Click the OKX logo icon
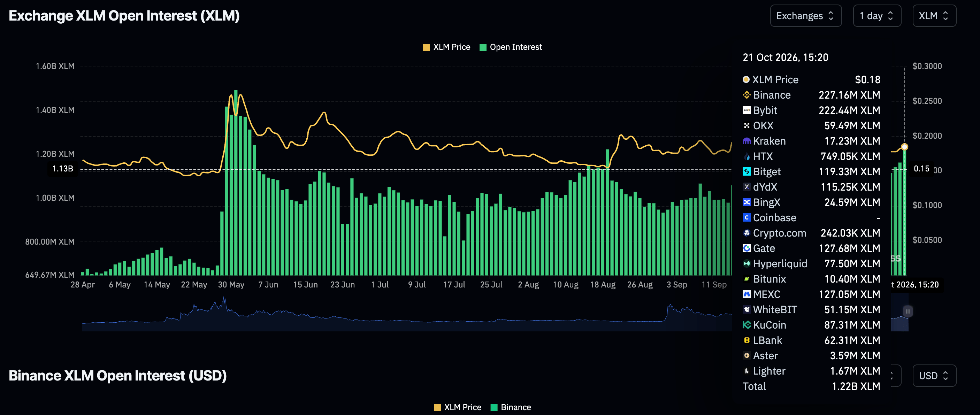This screenshot has height=415, width=980. pyautogui.click(x=747, y=125)
